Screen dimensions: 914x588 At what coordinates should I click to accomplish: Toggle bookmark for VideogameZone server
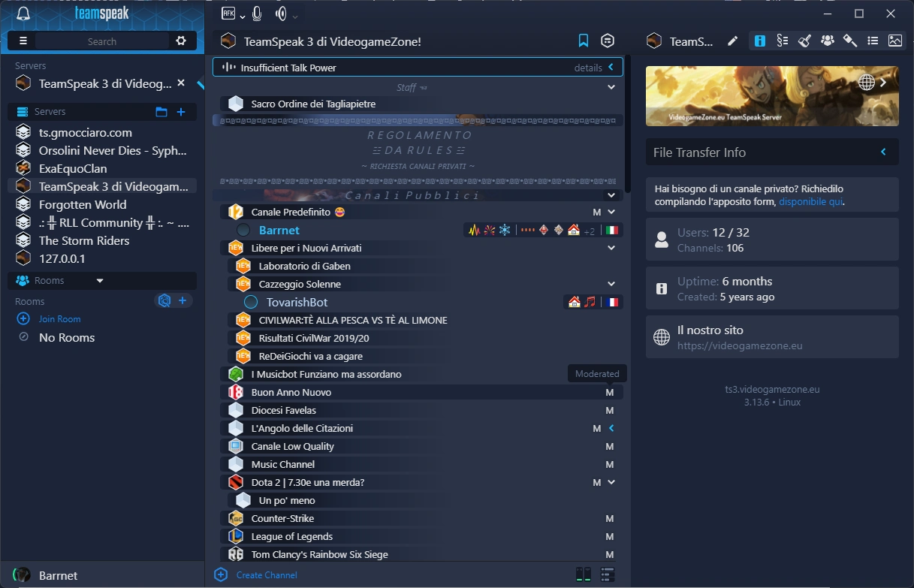pos(584,41)
